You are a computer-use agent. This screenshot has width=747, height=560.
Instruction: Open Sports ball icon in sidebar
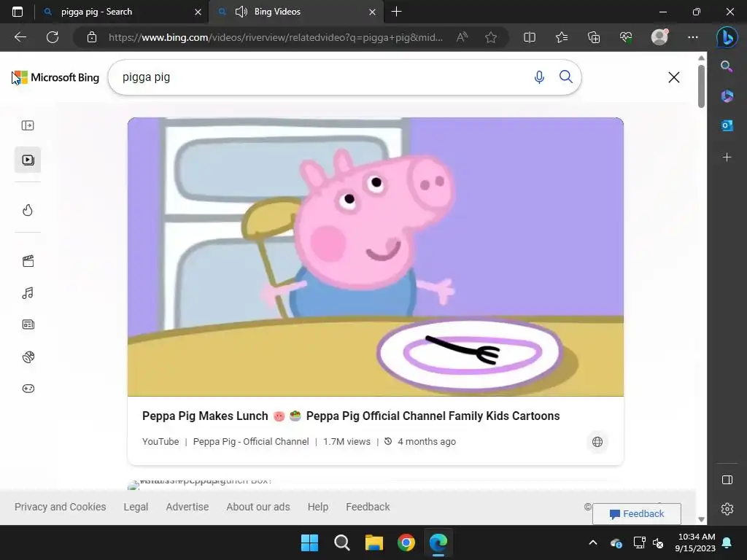coord(28,357)
